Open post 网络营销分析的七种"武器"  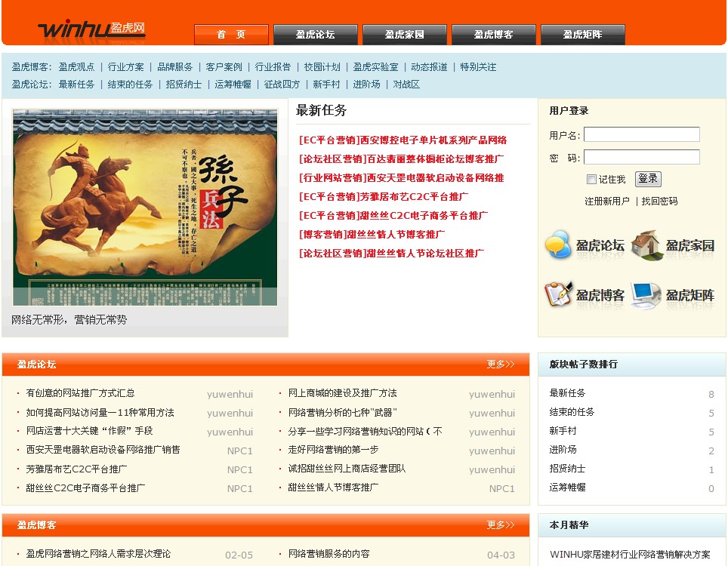(x=343, y=413)
